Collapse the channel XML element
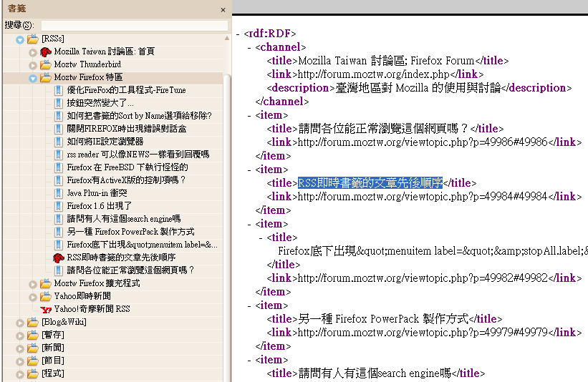 (x=249, y=47)
